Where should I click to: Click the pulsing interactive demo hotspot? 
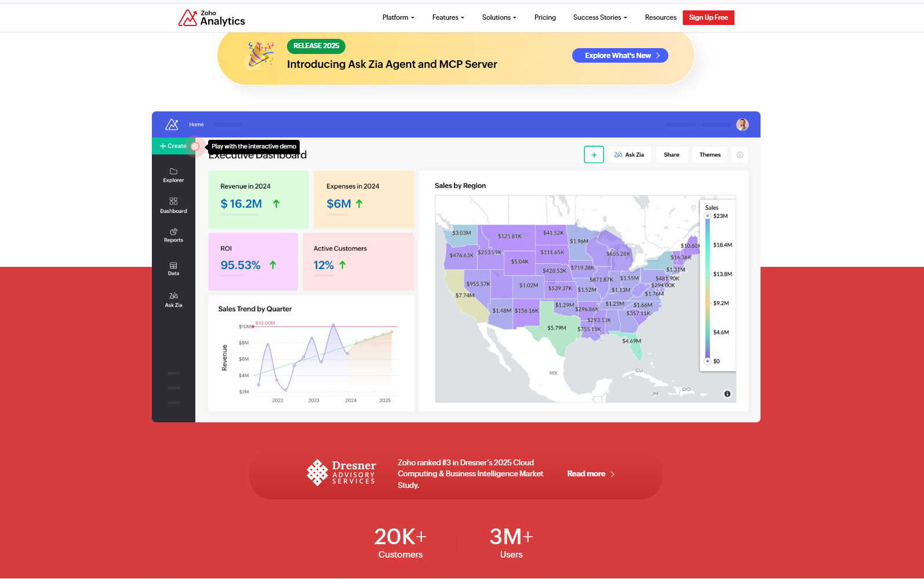[x=195, y=146]
